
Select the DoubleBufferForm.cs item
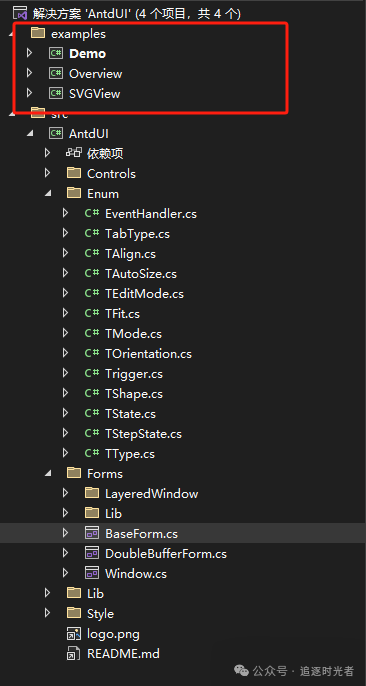166,554
